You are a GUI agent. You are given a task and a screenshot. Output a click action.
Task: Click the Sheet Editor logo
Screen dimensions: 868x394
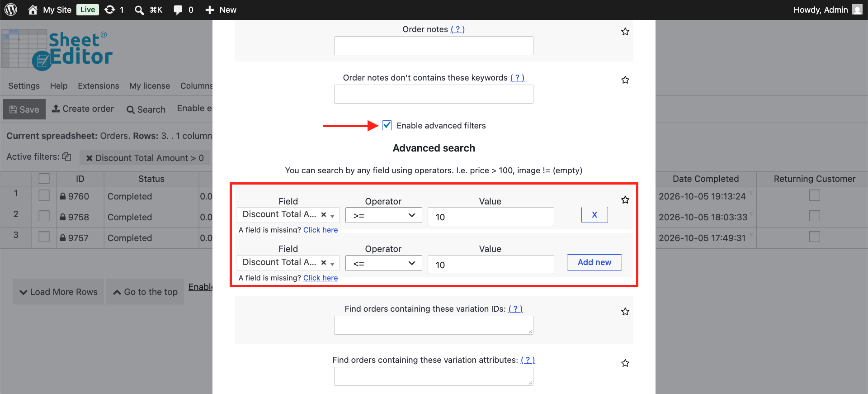[57, 50]
